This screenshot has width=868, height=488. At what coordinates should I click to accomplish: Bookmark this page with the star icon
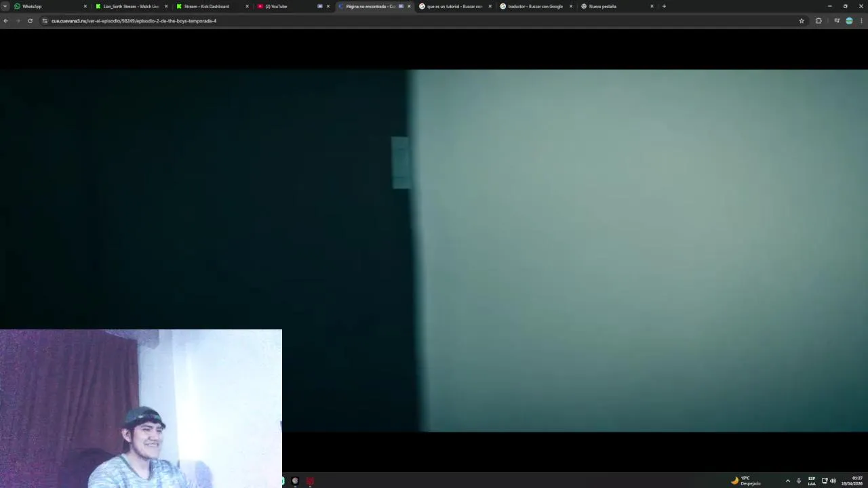click(802, 21)
